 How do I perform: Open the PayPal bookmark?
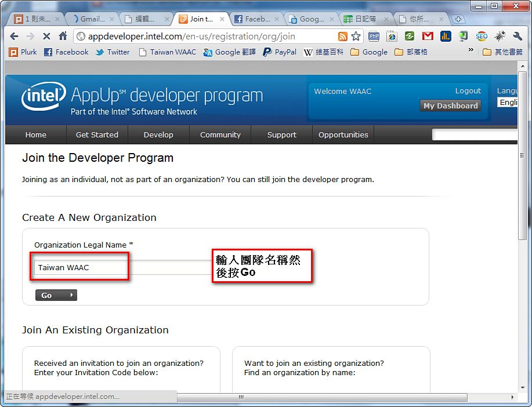(x=280, y=52)
